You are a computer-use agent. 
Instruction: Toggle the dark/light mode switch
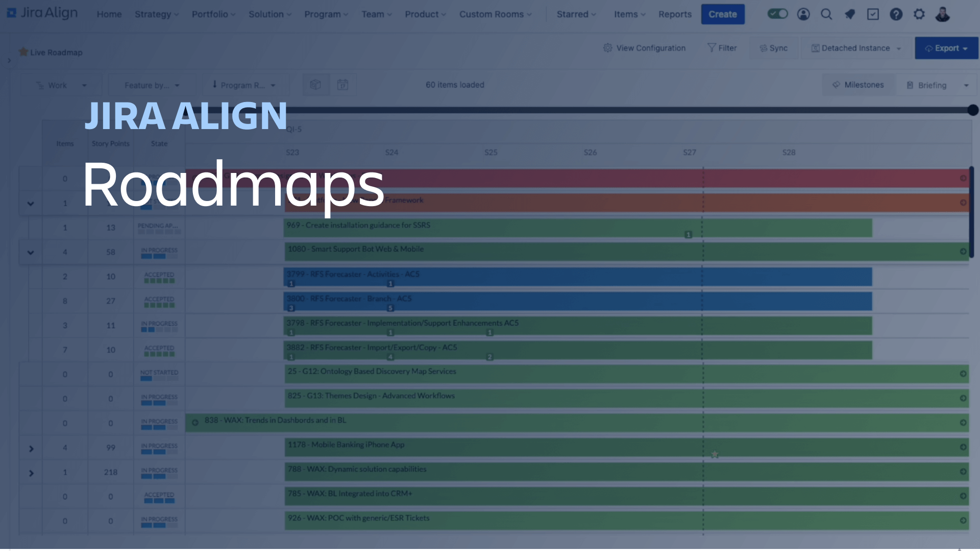778,14
